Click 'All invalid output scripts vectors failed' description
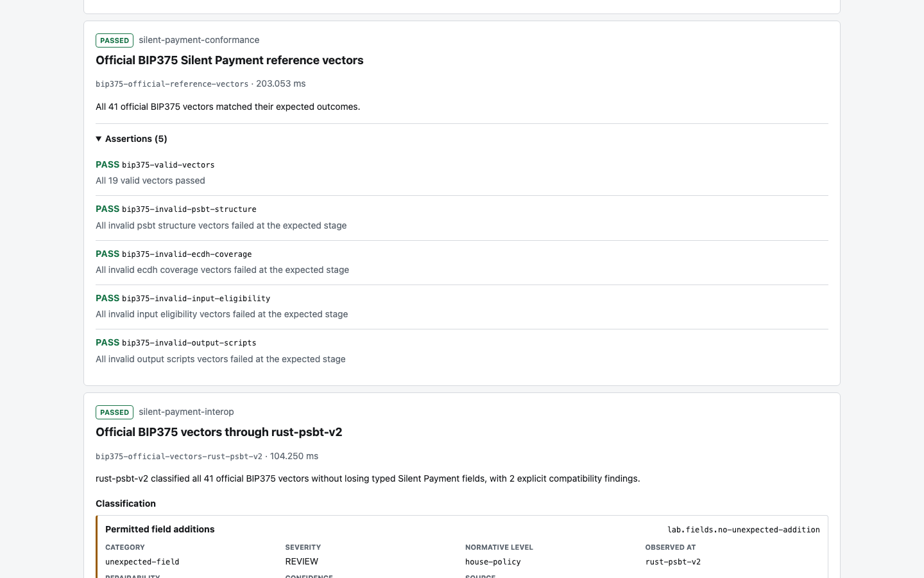 221,359
